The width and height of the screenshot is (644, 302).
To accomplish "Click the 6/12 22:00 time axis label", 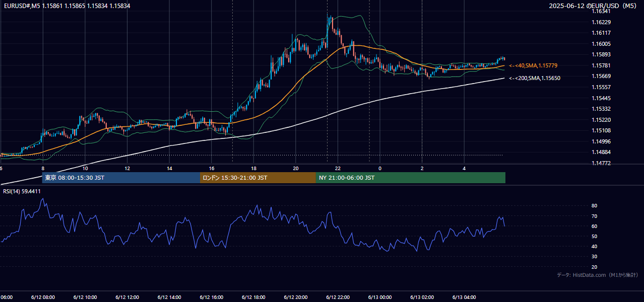I will click(x=338, y=297).
